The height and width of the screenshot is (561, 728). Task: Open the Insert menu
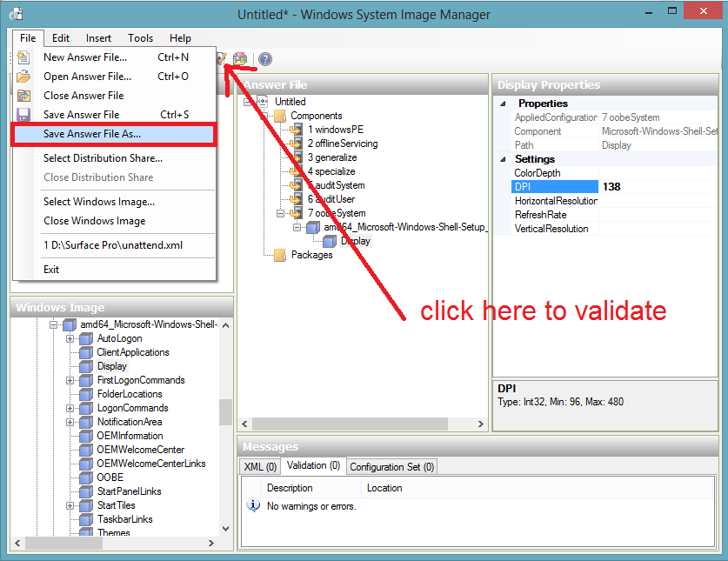pos(98,38)
